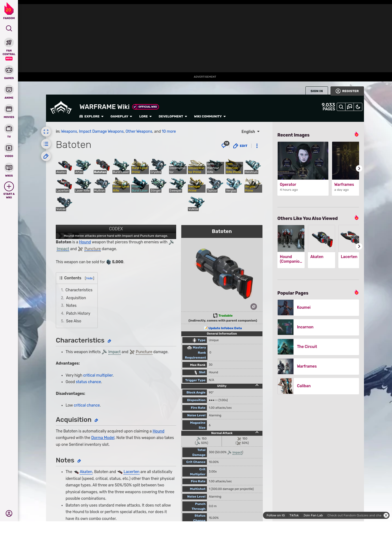Jump to Patch History in contents

[78, 313]
